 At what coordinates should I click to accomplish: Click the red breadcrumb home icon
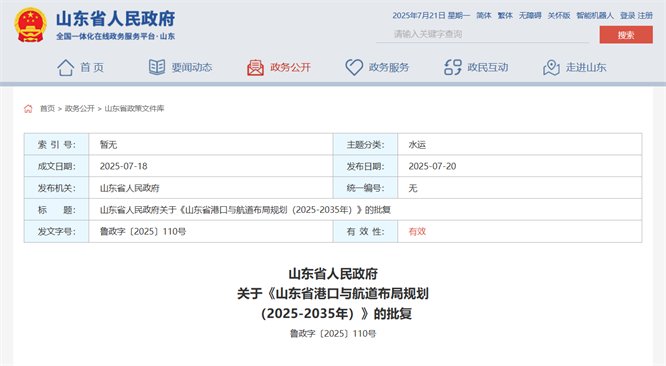[28, 109]
